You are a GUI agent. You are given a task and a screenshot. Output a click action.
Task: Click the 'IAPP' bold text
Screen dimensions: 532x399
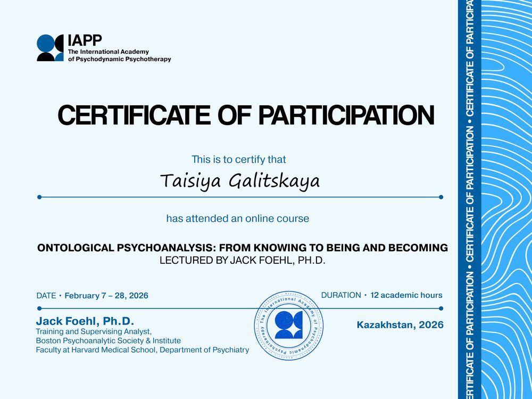click(x=85, y=40)
